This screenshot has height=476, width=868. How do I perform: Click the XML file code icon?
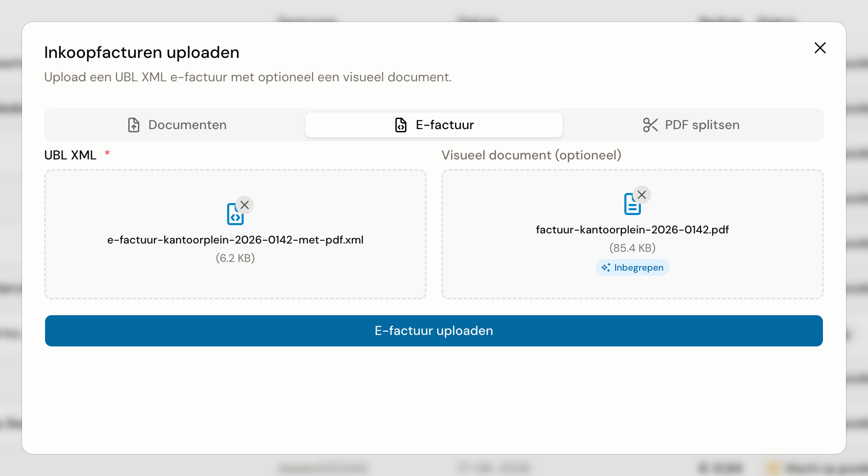pyautogui.click(x=234, y=215)
